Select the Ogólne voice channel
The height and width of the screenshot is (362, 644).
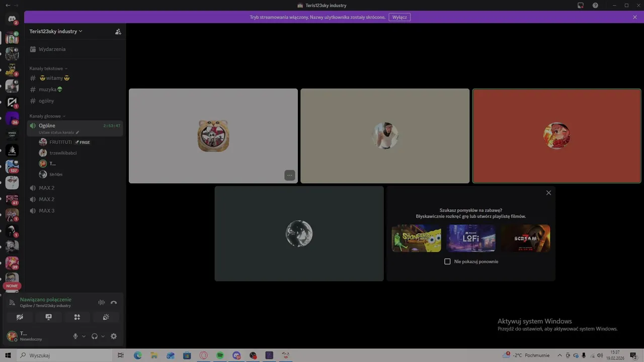(75, 126)
